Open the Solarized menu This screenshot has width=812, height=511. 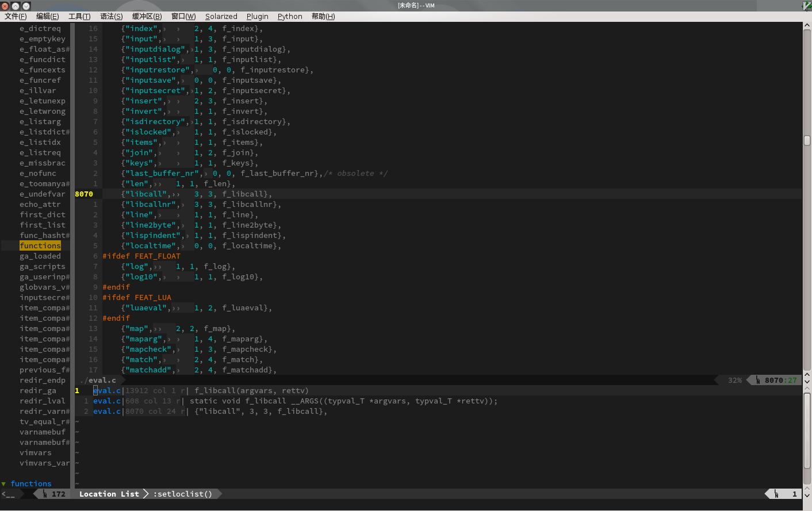tap(221, 16)
